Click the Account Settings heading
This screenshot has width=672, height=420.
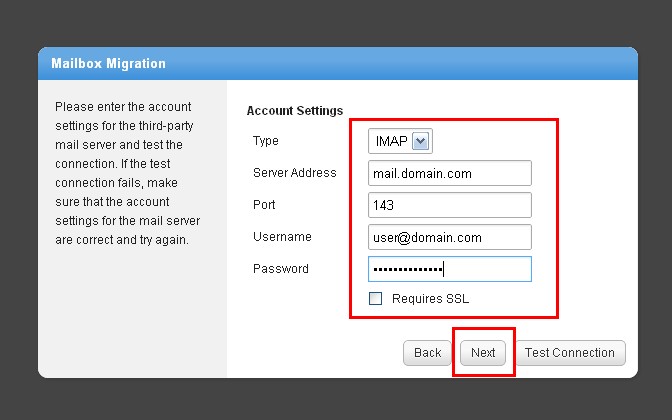pos(294,111)
